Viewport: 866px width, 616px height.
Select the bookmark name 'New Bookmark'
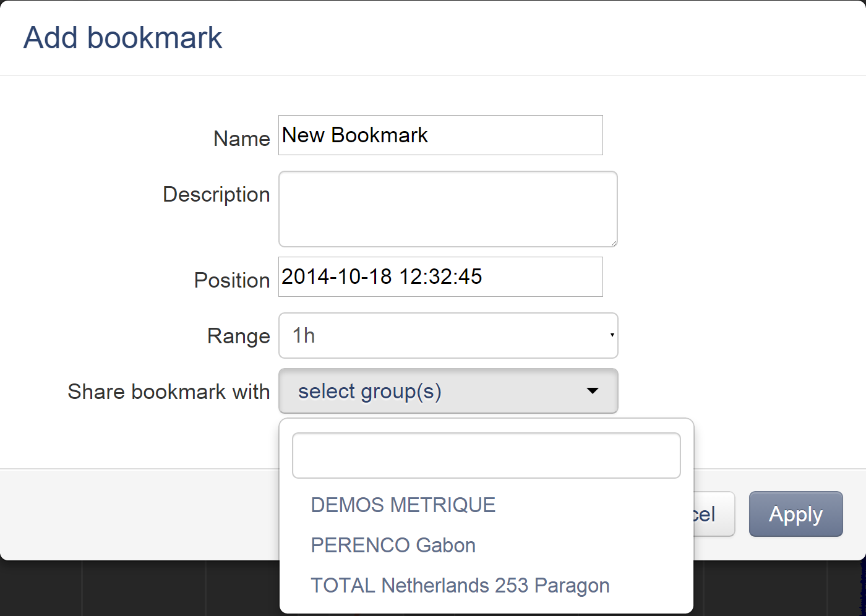(354, 135)
